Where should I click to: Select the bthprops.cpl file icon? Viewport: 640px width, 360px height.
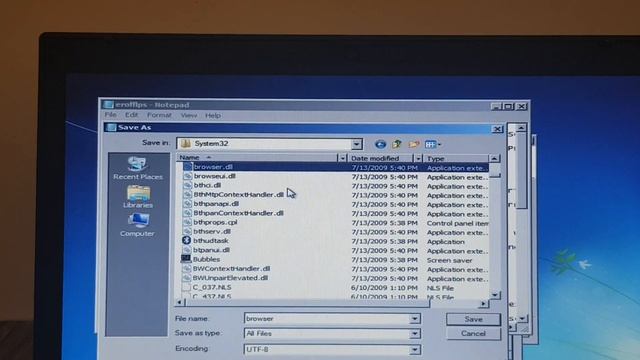[x=187, y=222]
